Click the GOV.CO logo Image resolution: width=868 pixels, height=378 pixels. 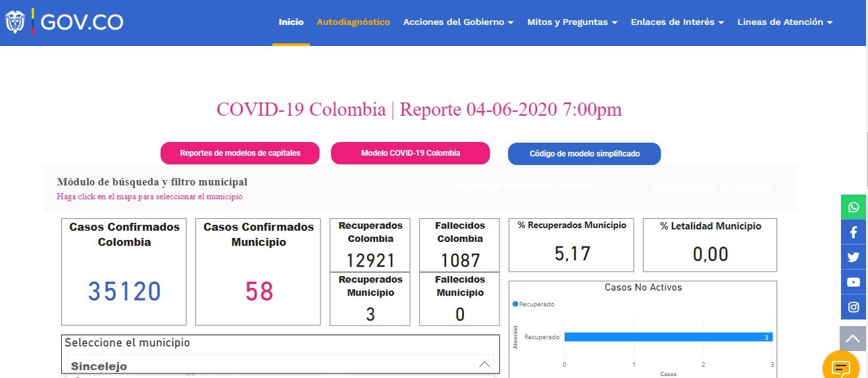click(x=64, y=22)
